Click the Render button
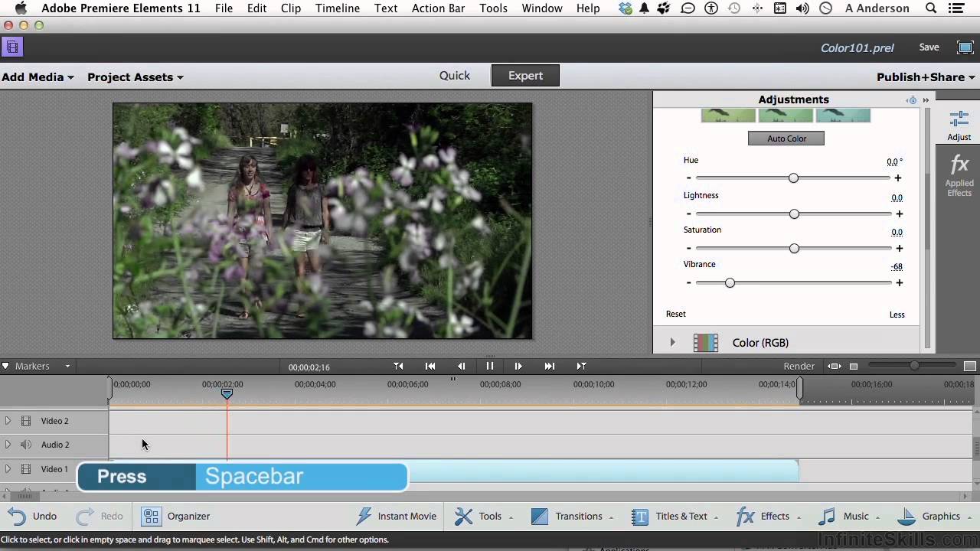The width and height of the screenshot is (980, 551). coord(799,367)
